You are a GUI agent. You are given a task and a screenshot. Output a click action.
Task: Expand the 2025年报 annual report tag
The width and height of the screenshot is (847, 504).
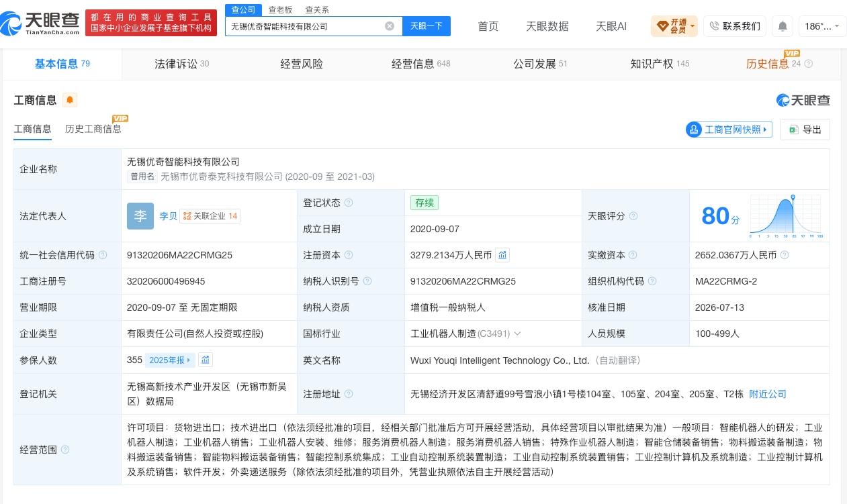(171, 360)
